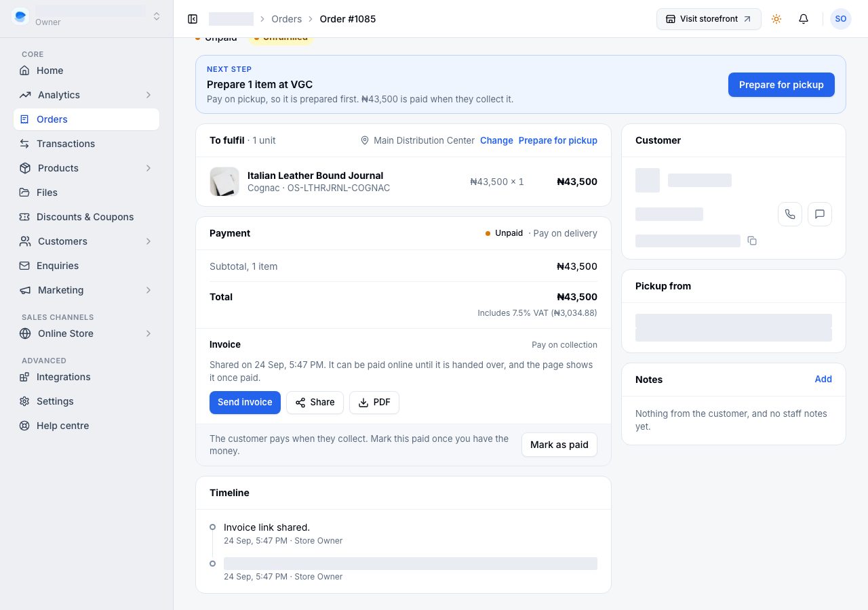Open Orders in the sidebar
This screenshot has width=868, height=610.
pos(86,119)
